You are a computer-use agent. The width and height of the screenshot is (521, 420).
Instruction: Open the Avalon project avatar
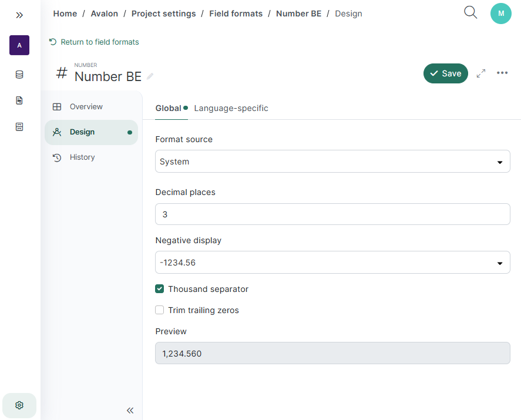click(19, 45)
